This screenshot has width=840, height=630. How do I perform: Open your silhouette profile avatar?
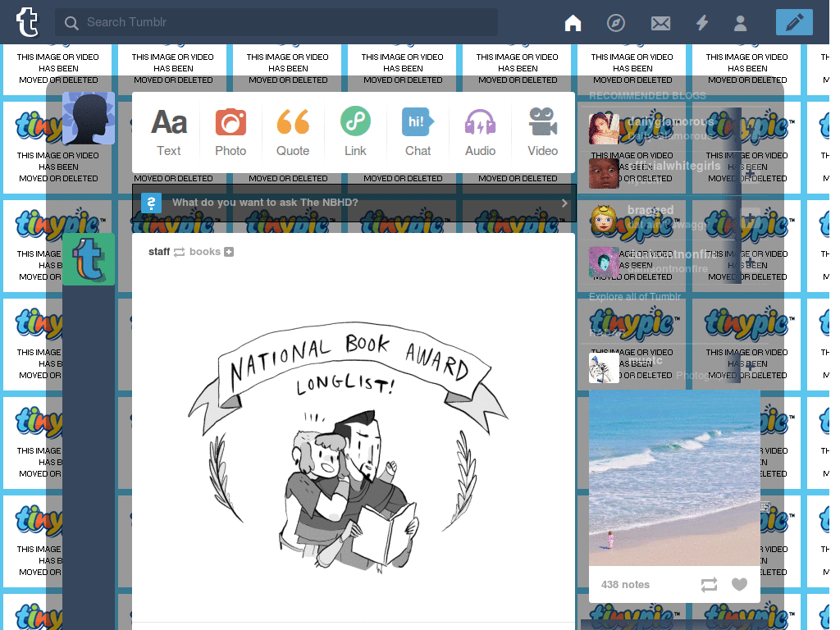click(x=89, y=118)
